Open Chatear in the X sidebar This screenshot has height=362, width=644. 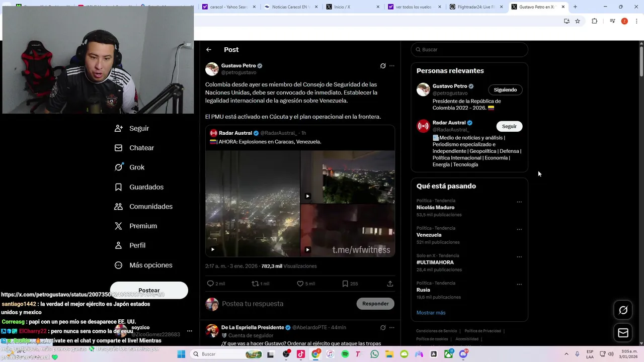[x=134, y=148]
